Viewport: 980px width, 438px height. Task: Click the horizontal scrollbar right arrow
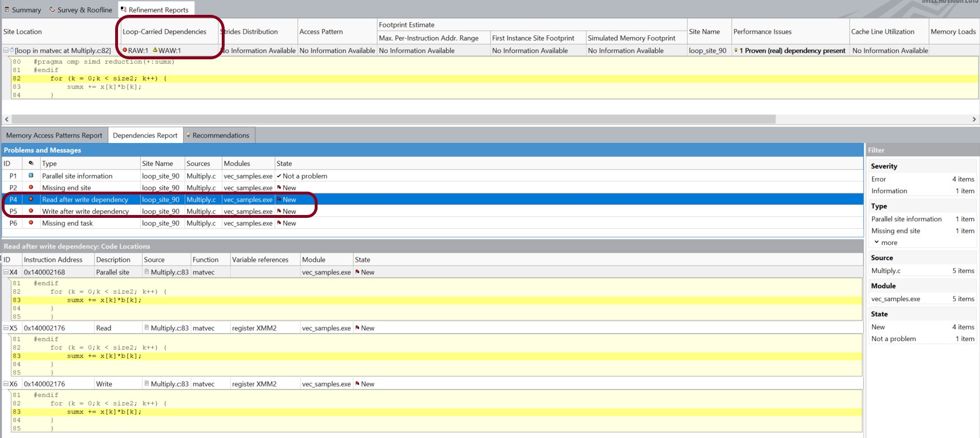(974, 119)
